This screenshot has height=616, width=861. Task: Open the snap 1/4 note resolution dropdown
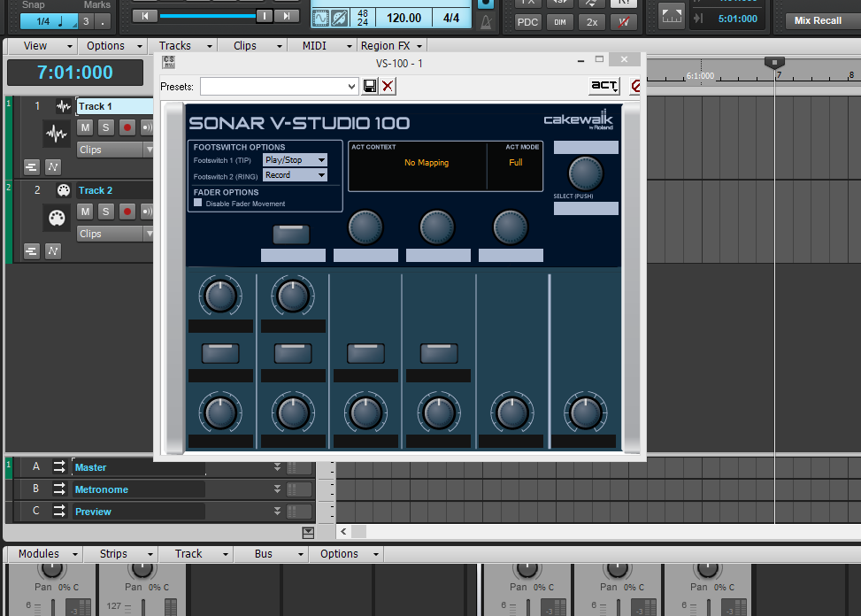point(50,21)
